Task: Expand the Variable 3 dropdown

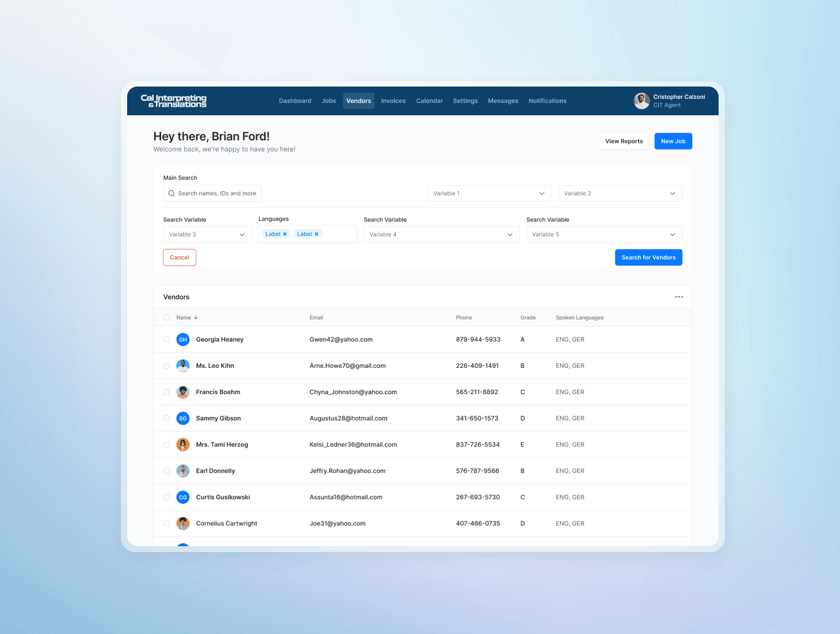Action: point(207,234)
